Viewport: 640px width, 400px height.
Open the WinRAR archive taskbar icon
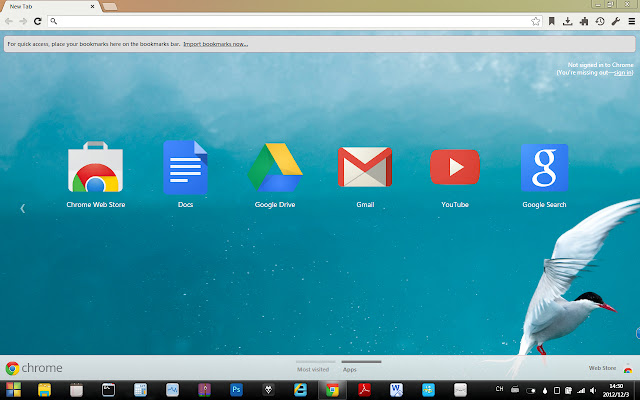tap(204, 390)
